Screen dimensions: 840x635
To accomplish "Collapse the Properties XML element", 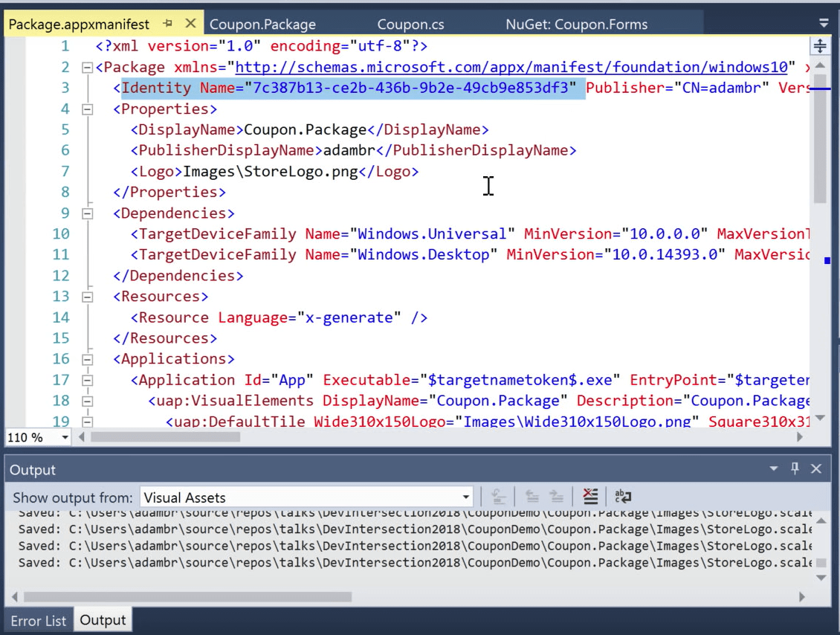I will 87,109.
